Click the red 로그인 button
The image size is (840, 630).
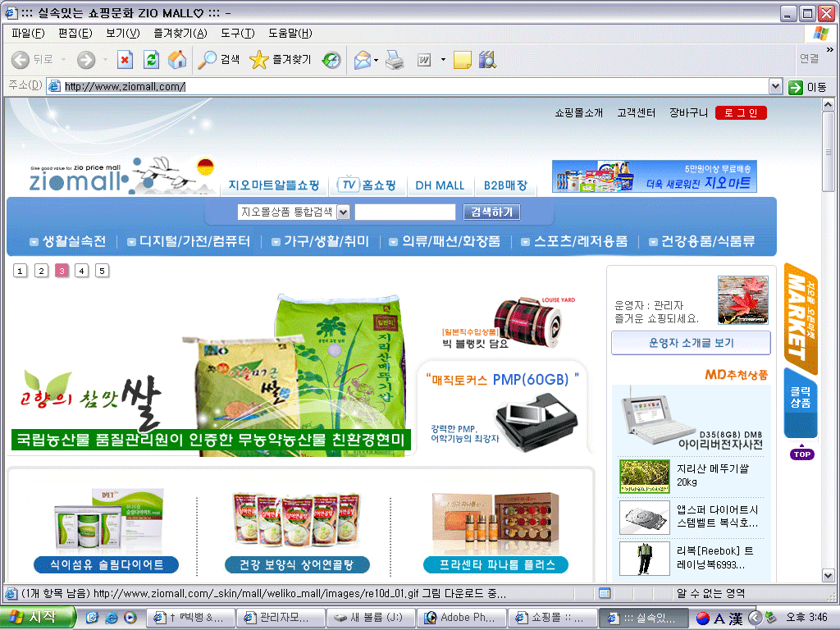point(741,112)
